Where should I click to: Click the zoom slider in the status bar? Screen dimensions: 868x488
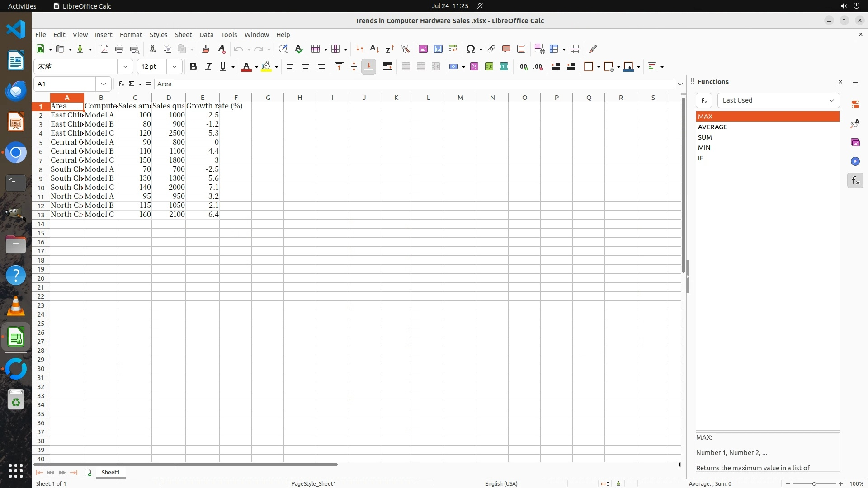click(814, 483)
